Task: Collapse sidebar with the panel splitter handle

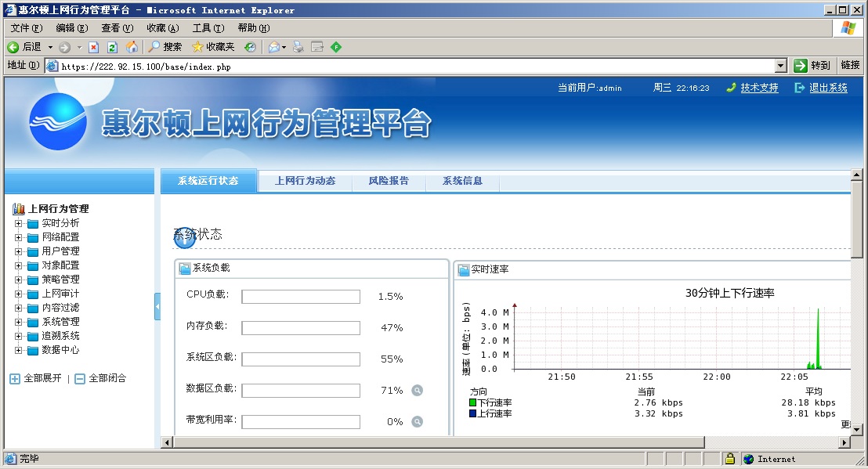Action: click(157, 306)
